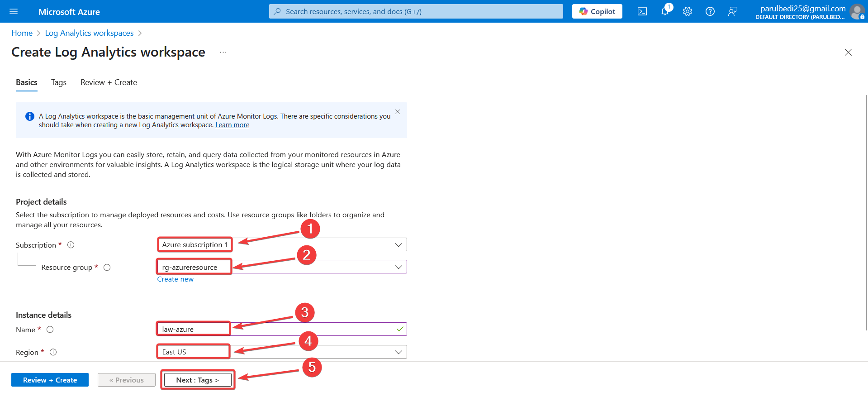Go to Home breadcrumb

(x=22, y=33)
